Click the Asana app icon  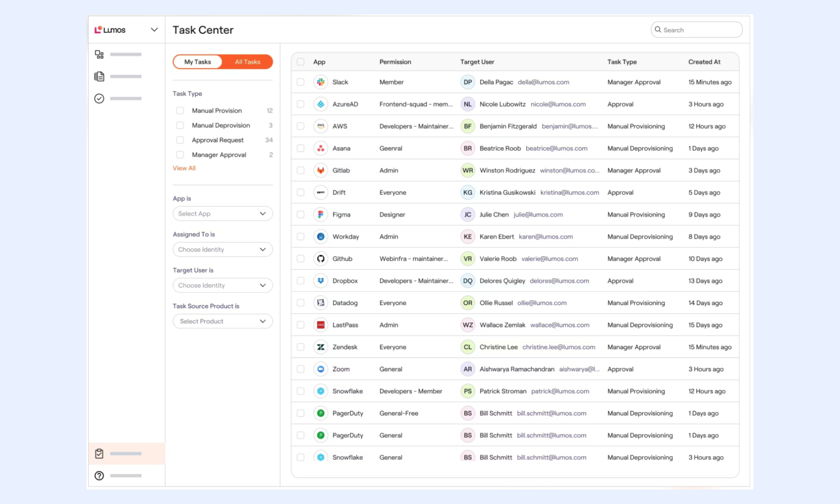click(321, 148)
